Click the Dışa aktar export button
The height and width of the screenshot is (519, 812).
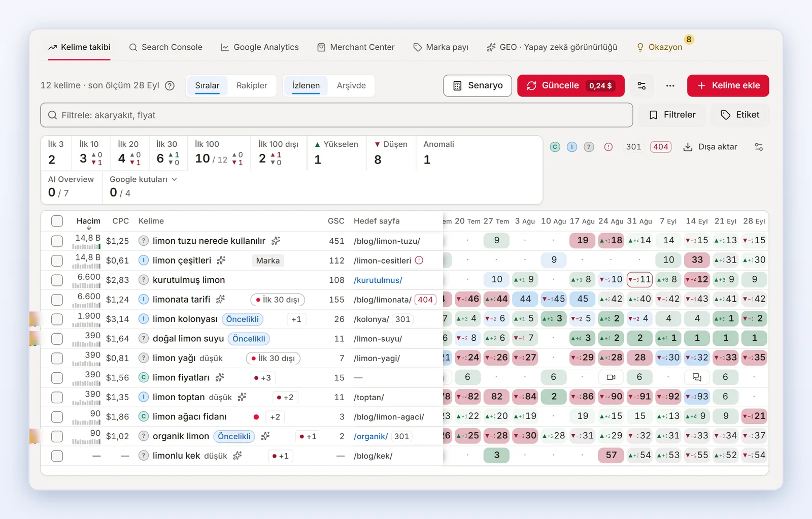coord(710,147)
